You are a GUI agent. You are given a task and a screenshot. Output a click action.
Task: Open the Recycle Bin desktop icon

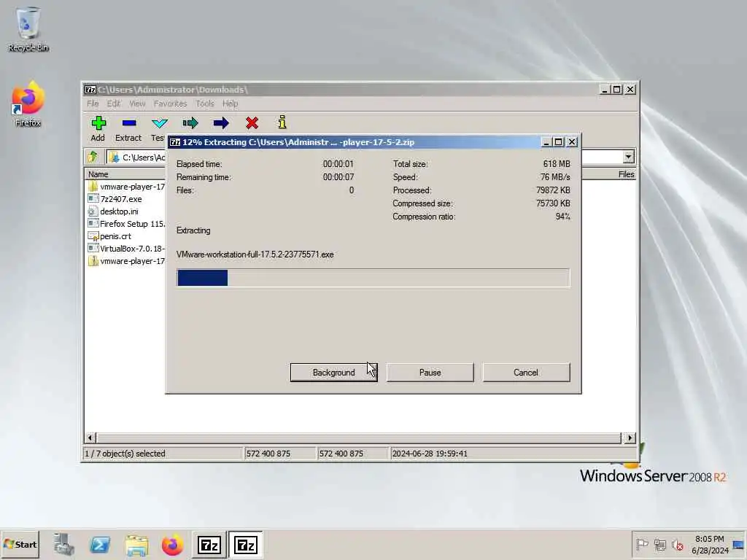tap(28, 28)
